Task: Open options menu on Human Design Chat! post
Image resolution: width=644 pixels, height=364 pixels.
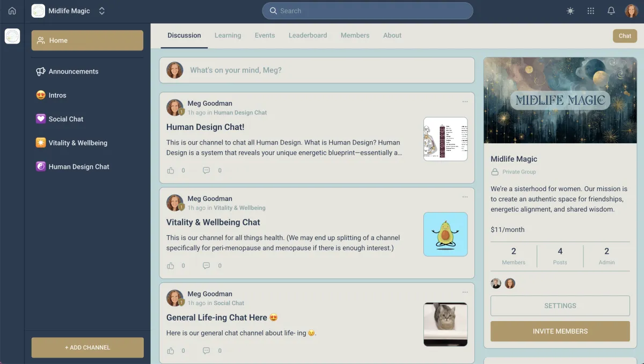Action: point(465,101)
